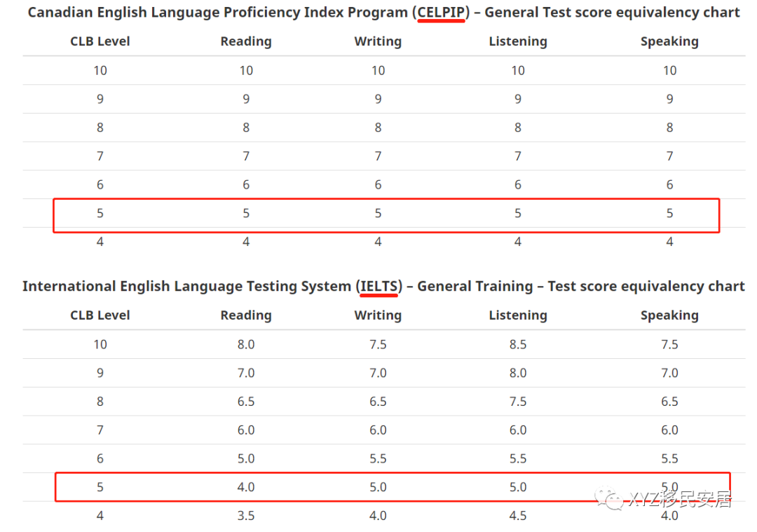This screenshot has height=532, width=757.
Task: Click IELTS Listening 8.5 for CLB 10
Action: [518, 344]
